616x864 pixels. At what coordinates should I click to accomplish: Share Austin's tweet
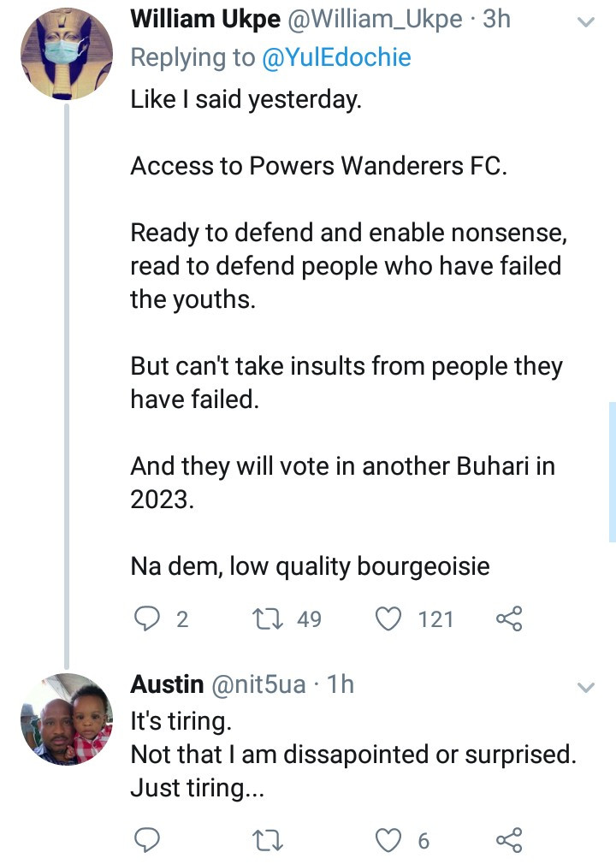pyautogui.click(x=509, y=841)
